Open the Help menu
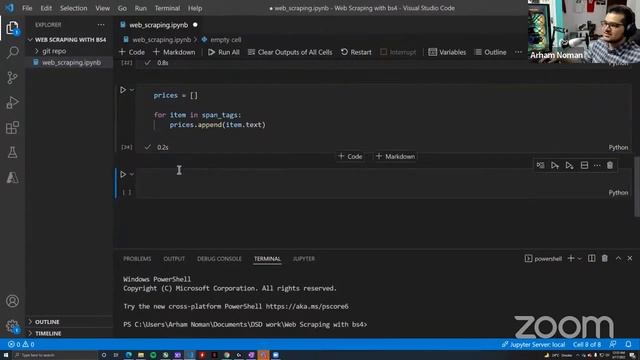This screenshot has width=640, height=360. pyautogui.click(x=195, y=8)
